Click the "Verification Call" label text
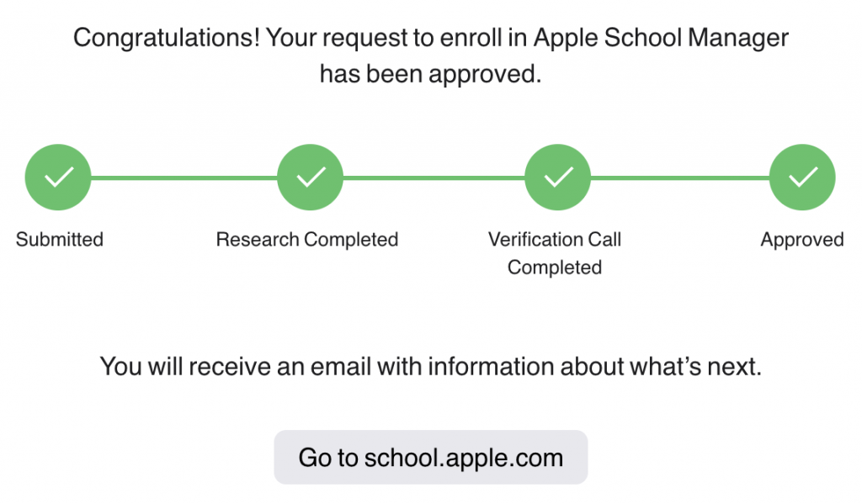 (x=555, y=240)
